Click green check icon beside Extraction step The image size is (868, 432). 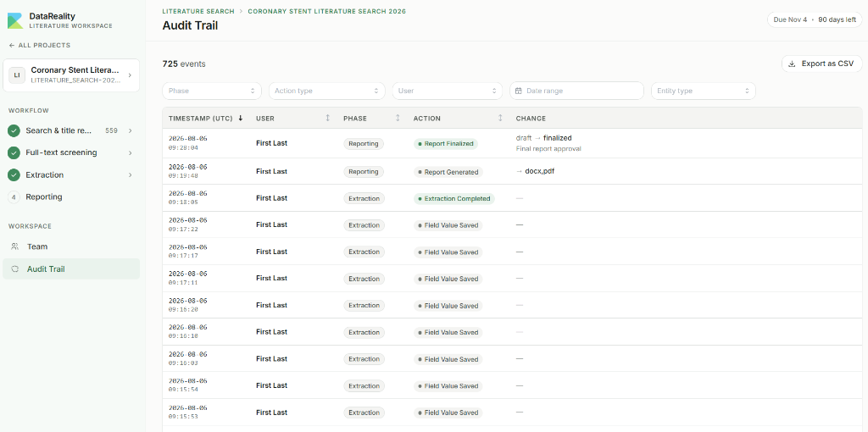click(x=14, y=174)
